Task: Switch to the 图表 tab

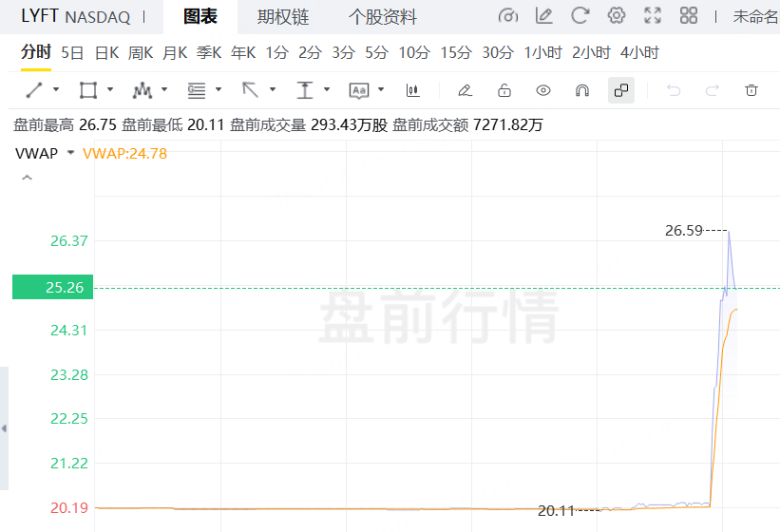Action: (200, 16)
